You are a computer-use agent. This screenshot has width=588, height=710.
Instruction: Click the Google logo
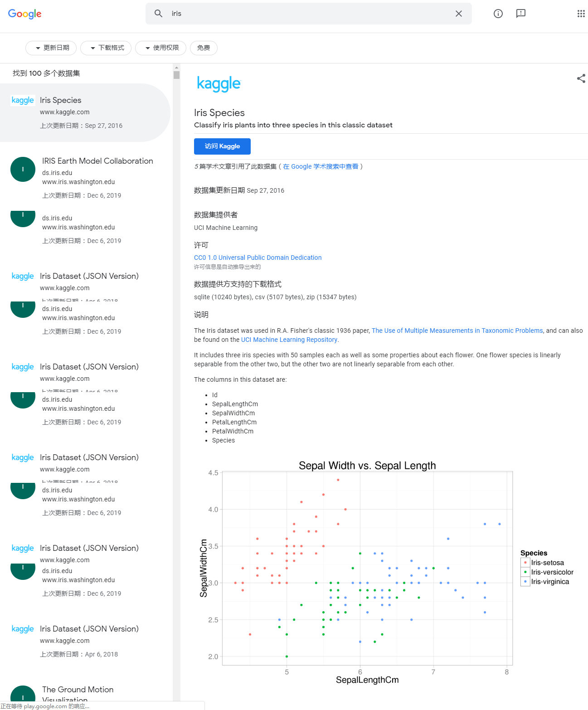click(24, 14)
